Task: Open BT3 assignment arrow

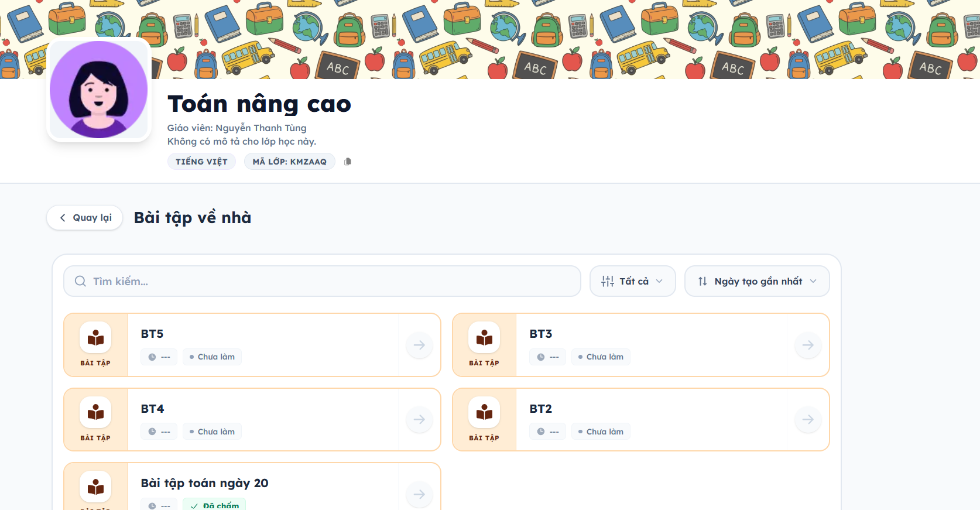Action: click(x=808, y=345)
